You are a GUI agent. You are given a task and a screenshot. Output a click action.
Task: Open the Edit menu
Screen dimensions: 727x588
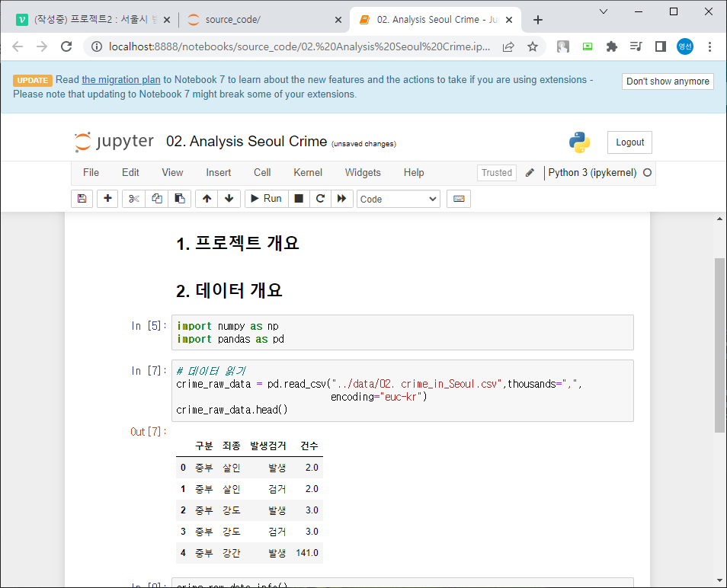pos(130,172)
